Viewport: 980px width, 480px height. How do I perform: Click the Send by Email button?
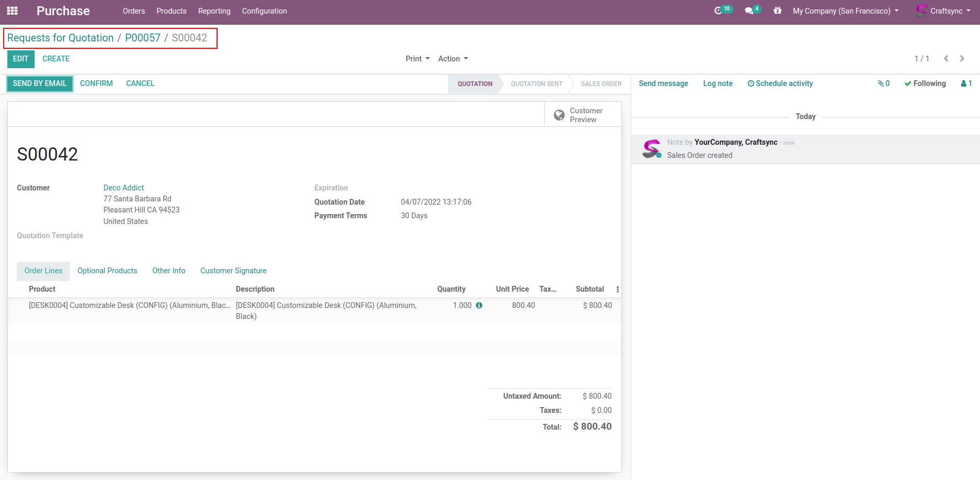point(40,83)
